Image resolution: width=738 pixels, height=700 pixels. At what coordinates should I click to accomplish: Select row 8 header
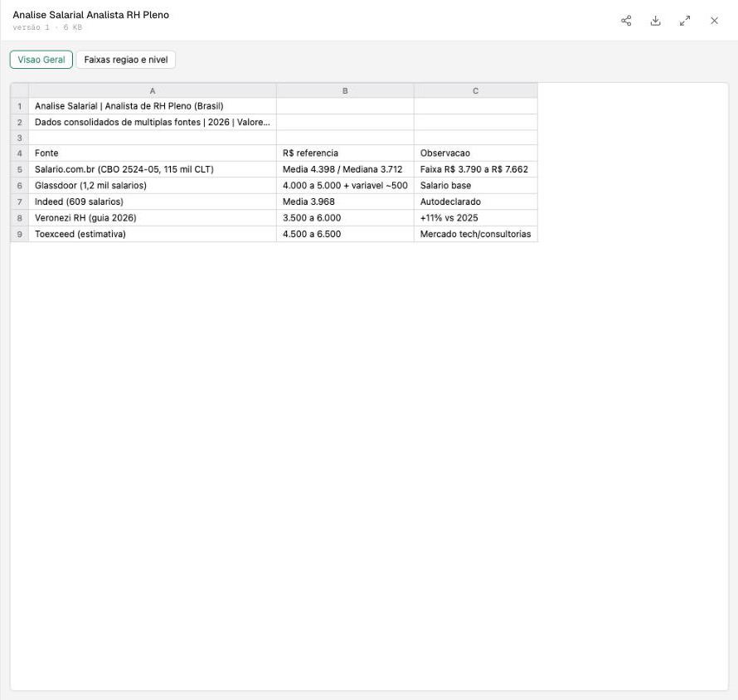(19, 218)
